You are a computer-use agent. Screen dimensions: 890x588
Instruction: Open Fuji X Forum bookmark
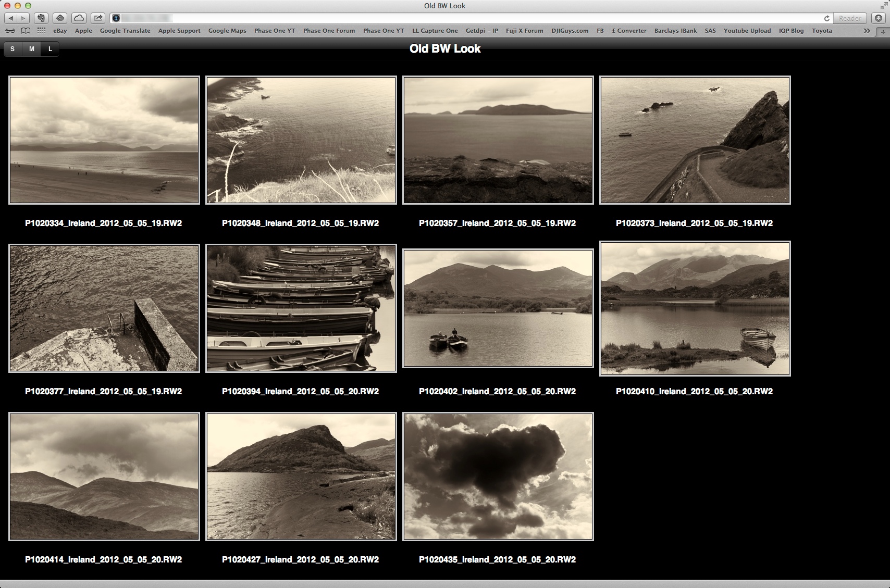point(524,31)
